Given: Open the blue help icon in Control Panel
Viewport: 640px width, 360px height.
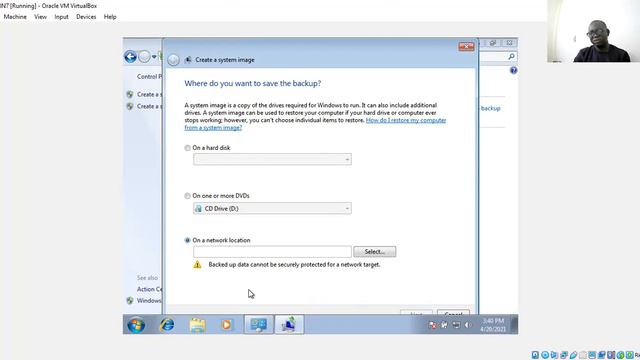Looking at the screenshot, I should pyautogui.click(x=513, y=71).
